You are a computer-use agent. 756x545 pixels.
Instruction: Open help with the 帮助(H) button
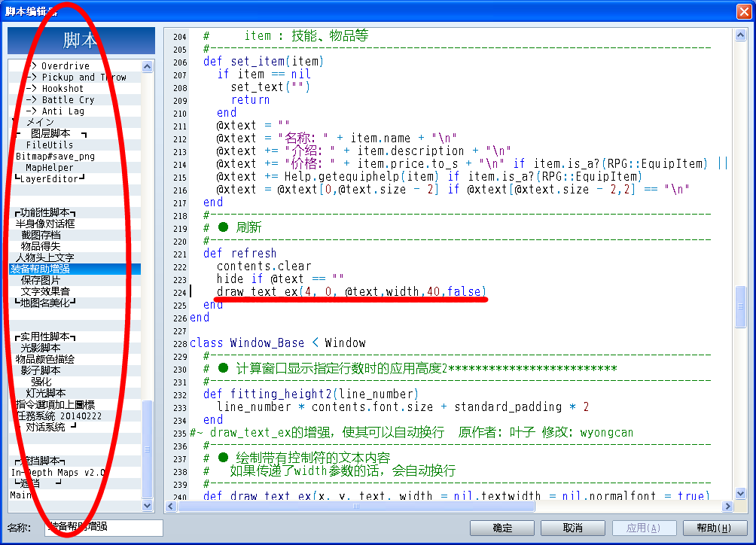point(715,528)
